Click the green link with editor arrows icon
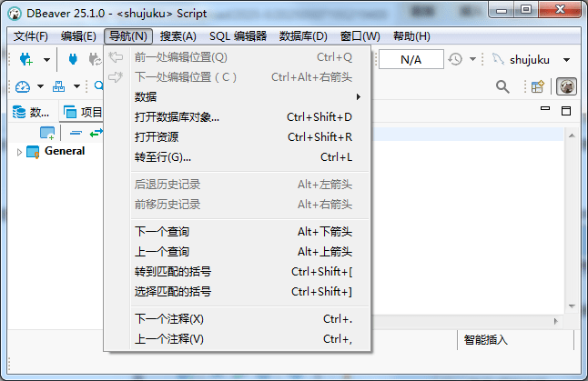588x381 pixels. (96, 133)
